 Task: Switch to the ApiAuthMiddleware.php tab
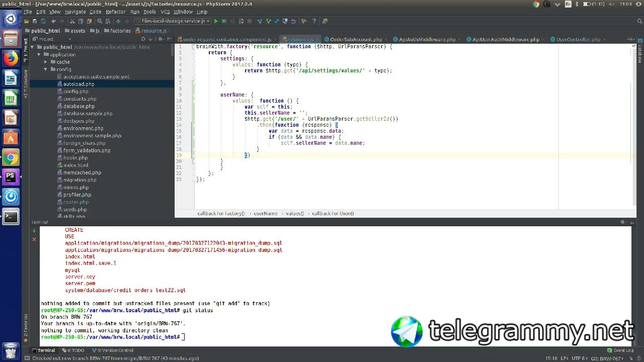pyautogui.click(x=427, y=39)
